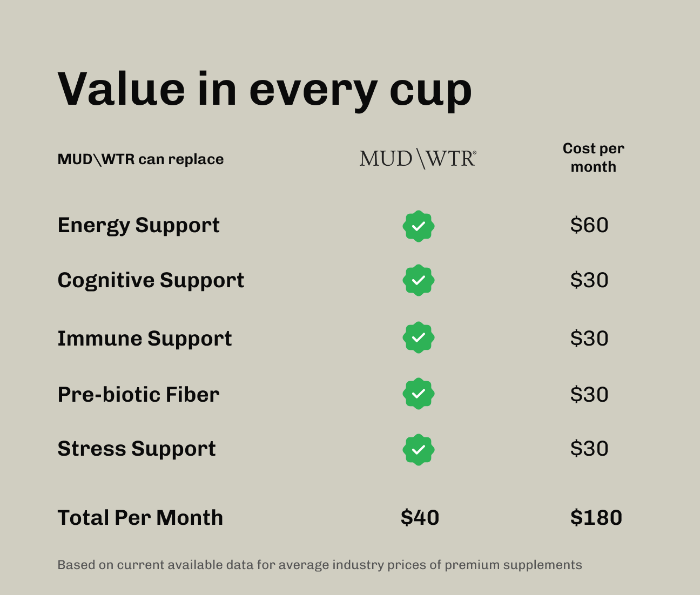This screenshot has height=595, width=700.
Task: Click the Pre-biotic Fiber green checkmark
Action: click(x=419, y=394)
